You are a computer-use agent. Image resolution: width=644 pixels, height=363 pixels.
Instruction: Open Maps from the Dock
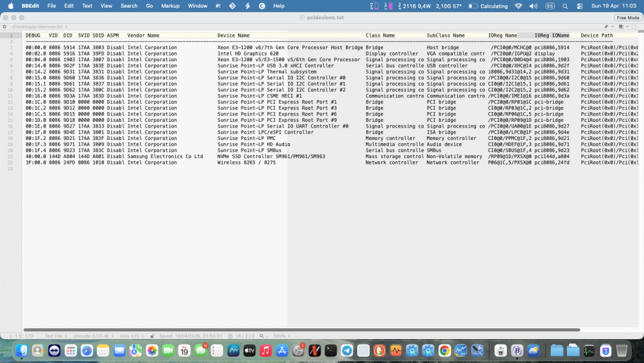135,351
